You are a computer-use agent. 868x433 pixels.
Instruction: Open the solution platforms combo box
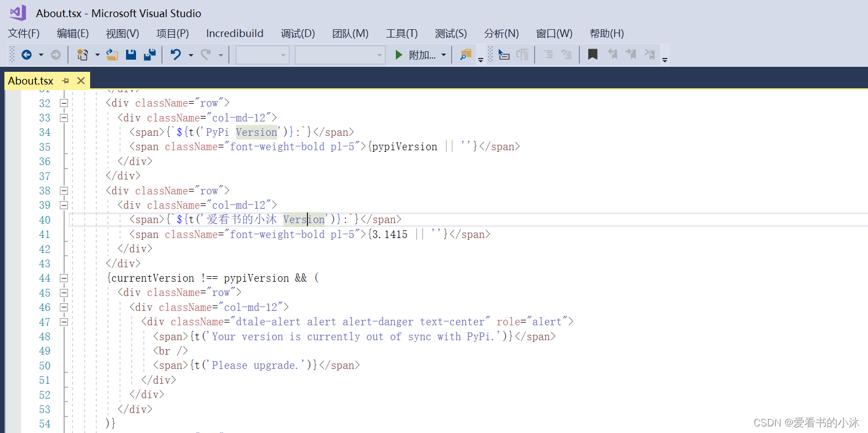tap(340, 55)
